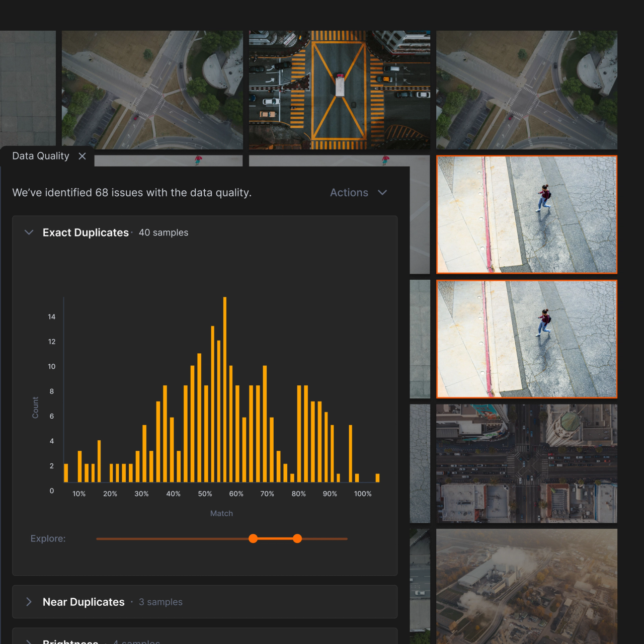Collapse the Exact Duplicates section
Screen dimensions: 644x644
point(29,232)
